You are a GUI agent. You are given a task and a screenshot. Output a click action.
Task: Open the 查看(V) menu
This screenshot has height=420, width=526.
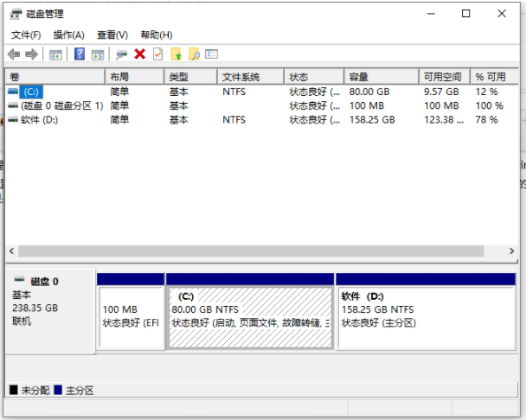point(112,35)
